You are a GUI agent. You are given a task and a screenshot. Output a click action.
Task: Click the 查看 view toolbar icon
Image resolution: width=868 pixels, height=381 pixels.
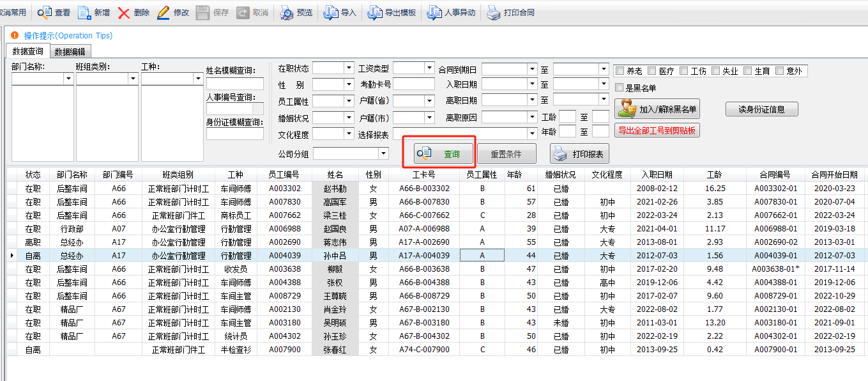point(45,12)
